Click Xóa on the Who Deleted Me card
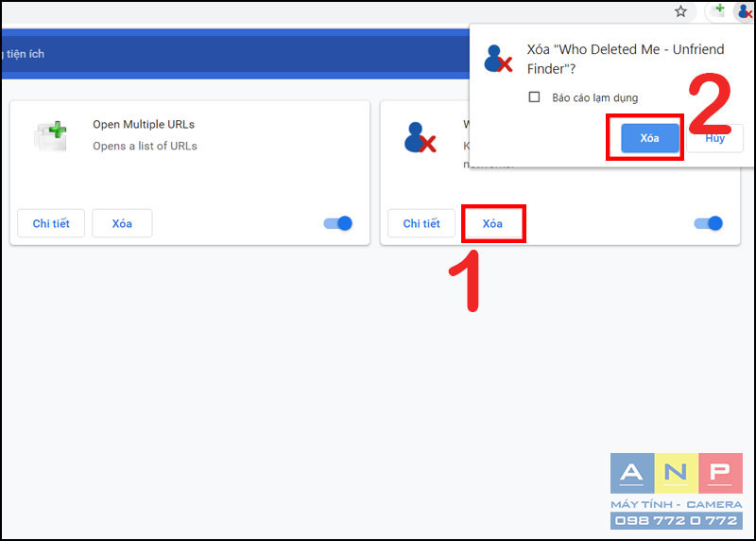Screen dimensions: 756x541 click(492, 223)
